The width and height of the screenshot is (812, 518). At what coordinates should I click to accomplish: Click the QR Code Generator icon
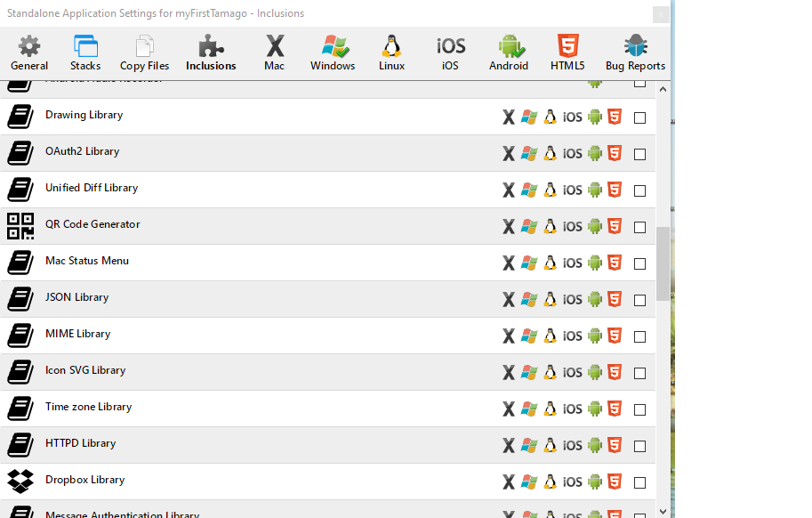coord(20,226)
